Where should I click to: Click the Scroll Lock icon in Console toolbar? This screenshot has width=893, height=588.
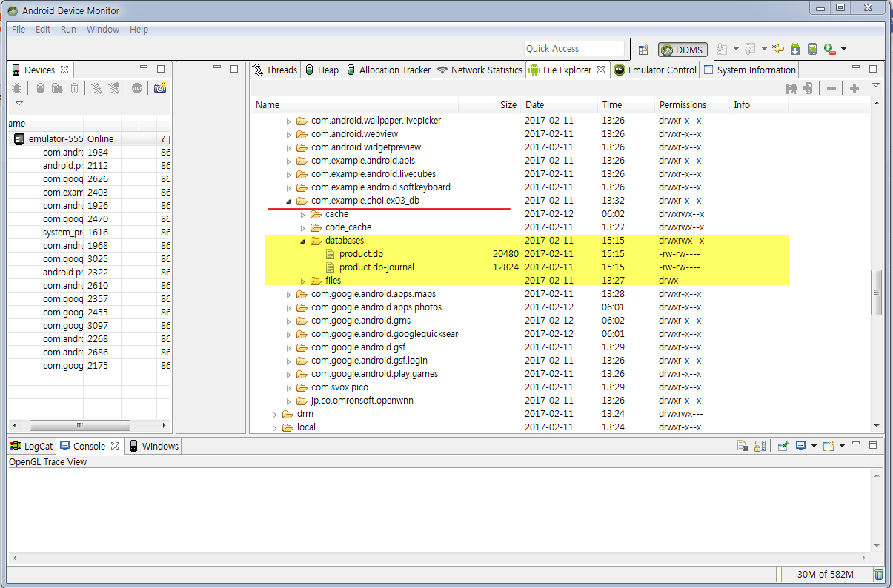click(760, 446)
